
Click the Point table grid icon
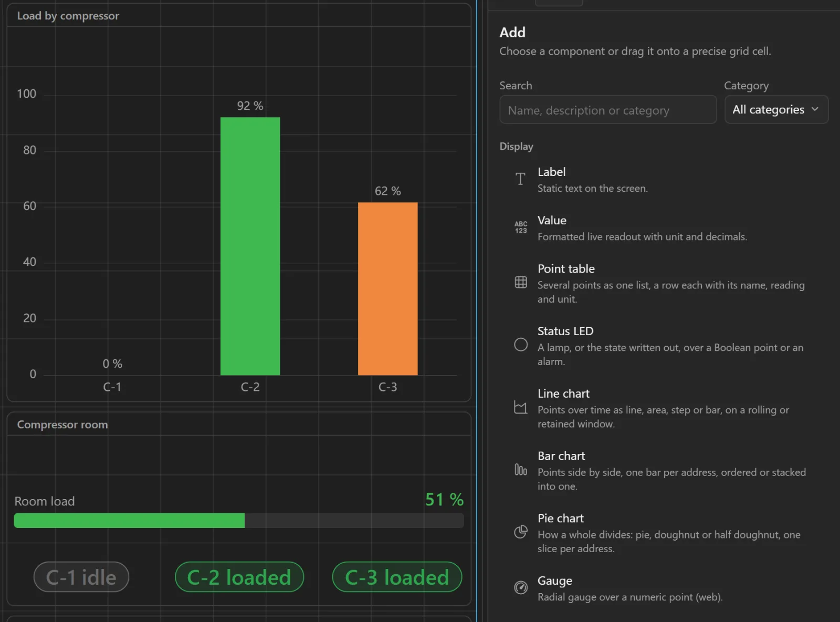click(x=520, y=283)
